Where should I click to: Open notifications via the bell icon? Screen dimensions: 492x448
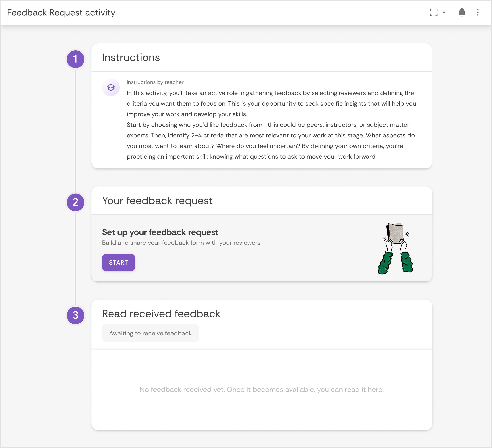pos(461,13)
